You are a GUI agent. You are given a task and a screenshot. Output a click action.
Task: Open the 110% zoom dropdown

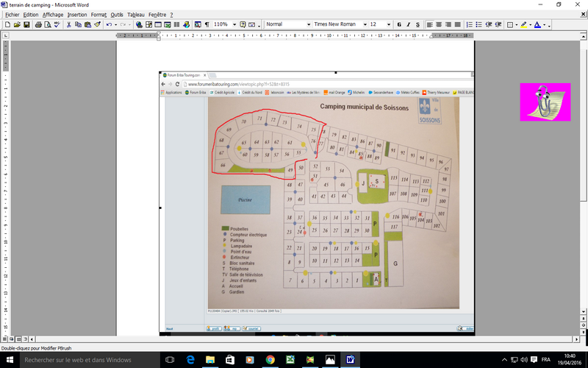tap(235, 24)
